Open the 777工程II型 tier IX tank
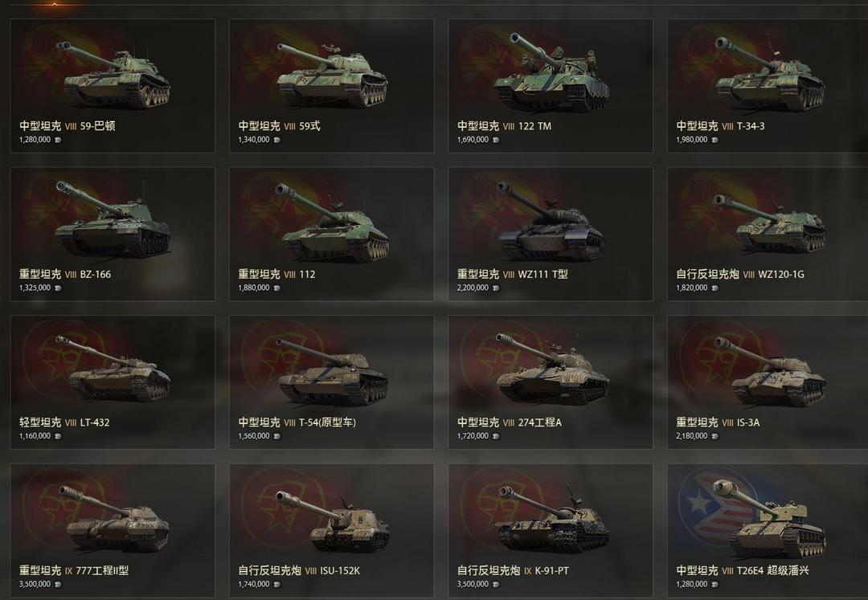 (x=113, y=530)
